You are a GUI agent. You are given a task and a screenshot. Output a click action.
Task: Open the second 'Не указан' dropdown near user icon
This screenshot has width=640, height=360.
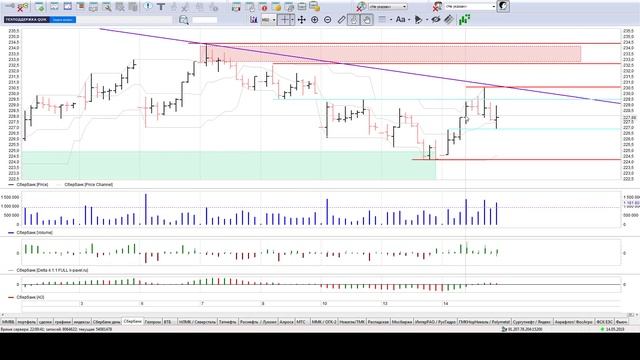click(x=470, y=7)
